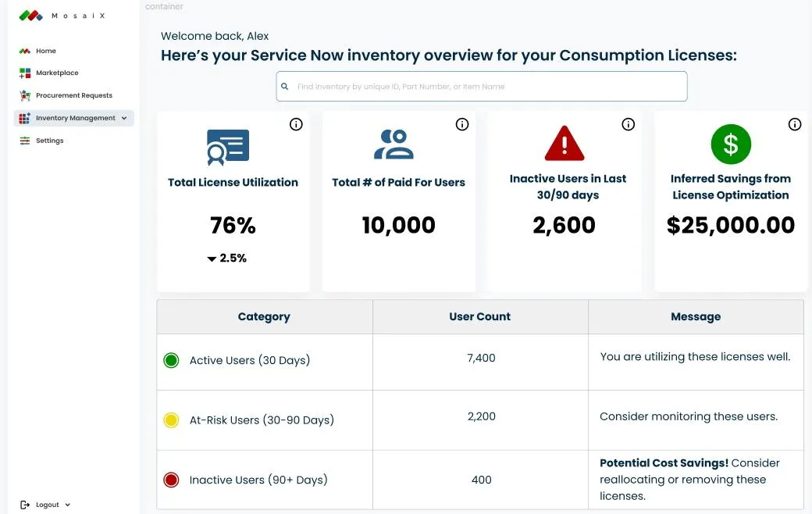Open Settings in the sidebar
This screenshot has height=514, width=812.
pyautogui.click(x=49, y=141)
